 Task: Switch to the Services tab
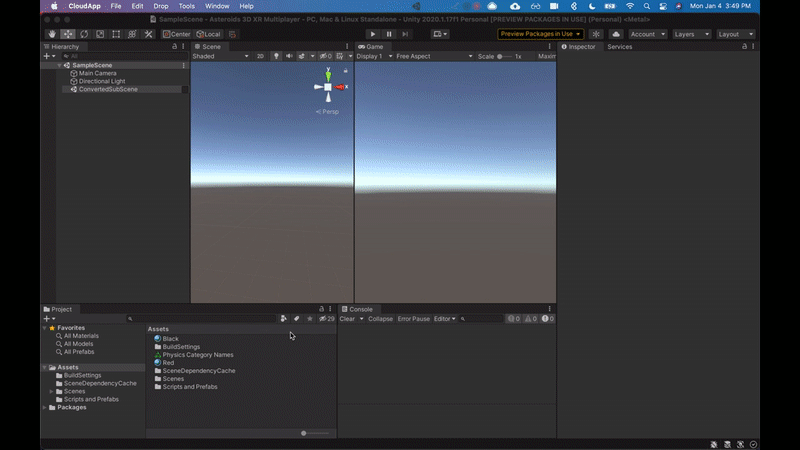(x=620, y=47)
